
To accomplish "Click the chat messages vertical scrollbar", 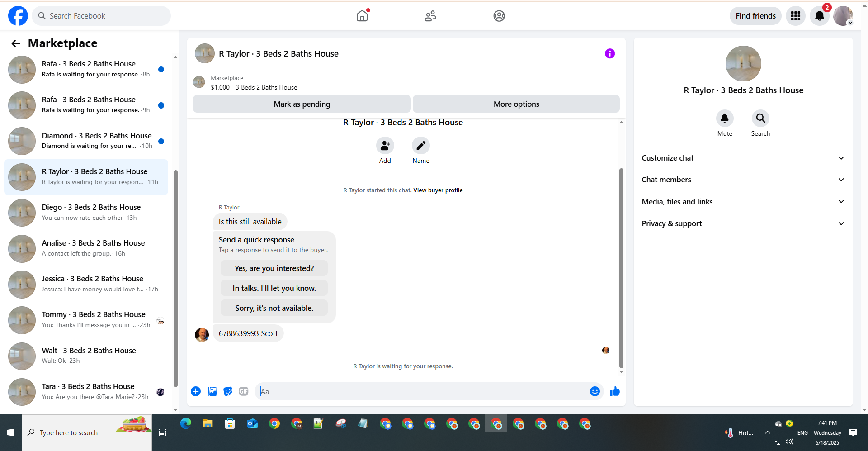I will [x=621, y=268].
